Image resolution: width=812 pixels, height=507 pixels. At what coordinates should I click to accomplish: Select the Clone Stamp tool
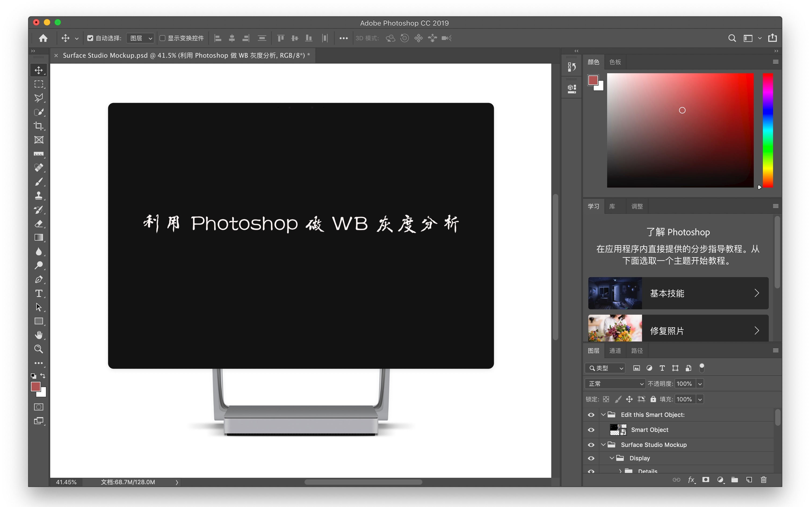point(39,196)
